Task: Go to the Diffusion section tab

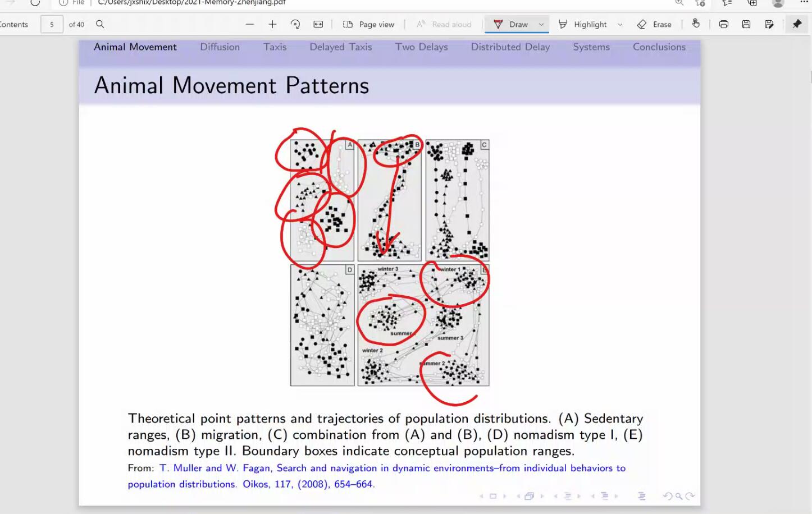Action: [x=220, y=47]
